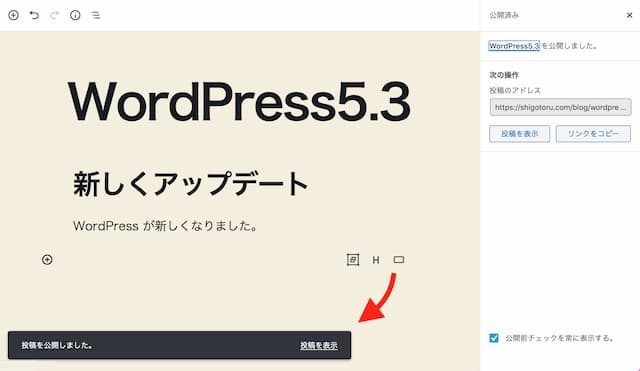Open block navigation list icon
The width and height of the screenshot is (640, 371).
(96, 16)
